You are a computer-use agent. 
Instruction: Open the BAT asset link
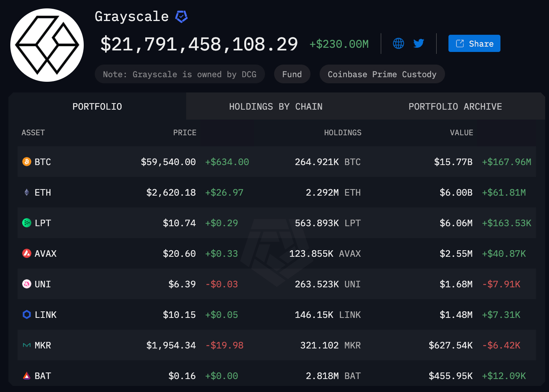tap(43, 376)
